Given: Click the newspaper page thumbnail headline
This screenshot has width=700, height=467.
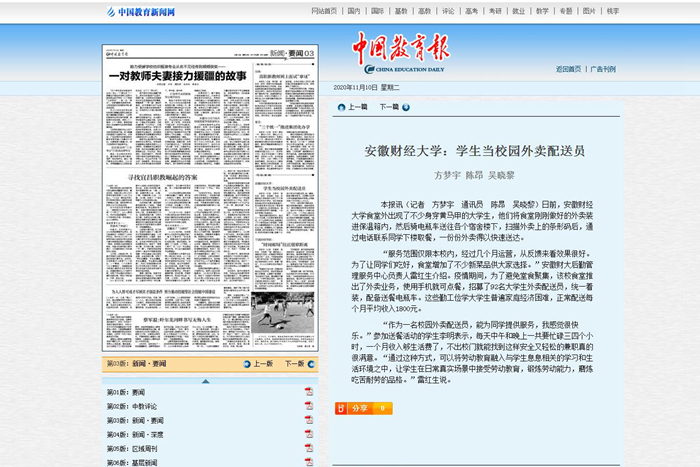Looking at the screenshot, I should pyautogui.click(x=175, y=75).
